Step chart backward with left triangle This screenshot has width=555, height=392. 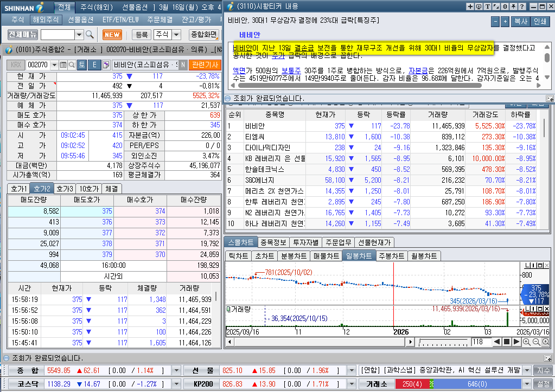pyautogui.click(x=497, y=342)
